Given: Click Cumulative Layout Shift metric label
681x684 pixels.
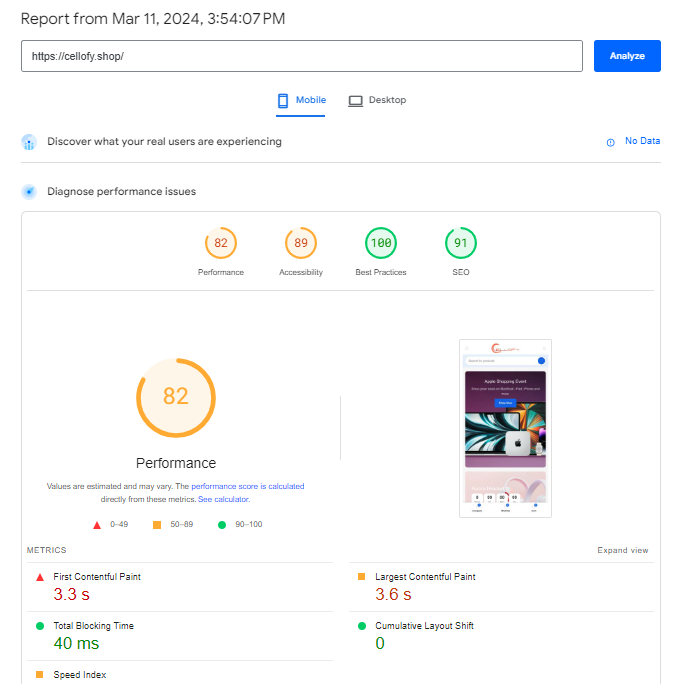Looking at the screenshot, I should [424, 626].
